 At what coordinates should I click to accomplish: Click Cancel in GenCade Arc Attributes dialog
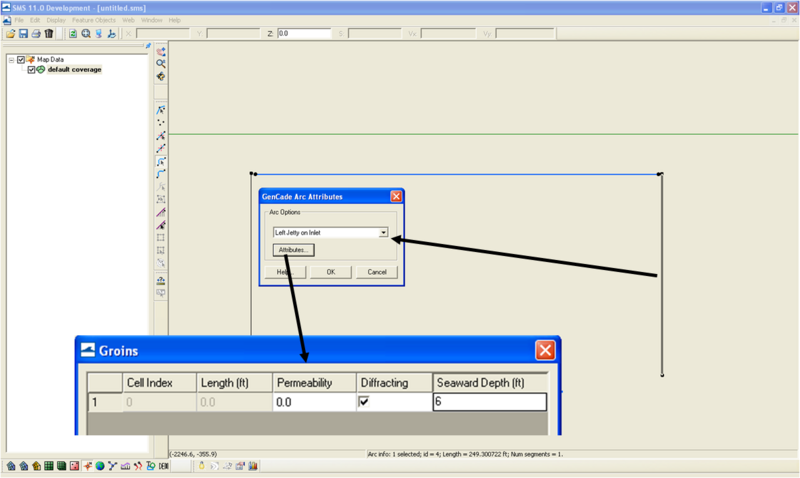[377, 272]
